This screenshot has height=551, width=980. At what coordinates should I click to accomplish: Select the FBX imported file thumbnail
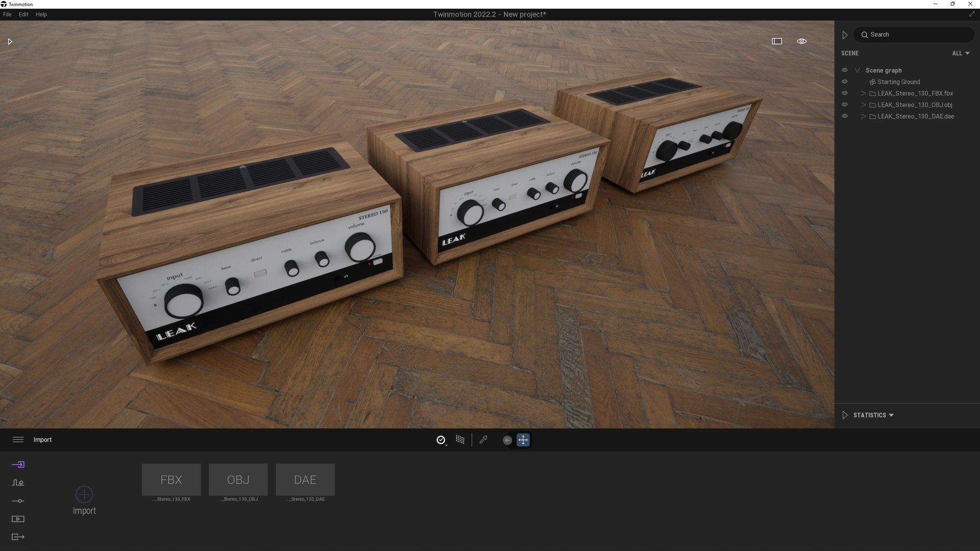pyautogui.click(x=171, y=480)
